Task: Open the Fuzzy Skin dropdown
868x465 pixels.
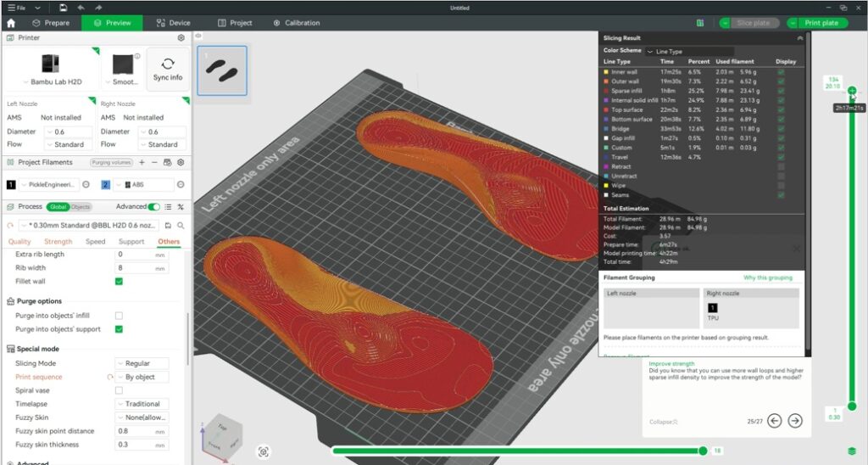Action: [x=142, y=417]
